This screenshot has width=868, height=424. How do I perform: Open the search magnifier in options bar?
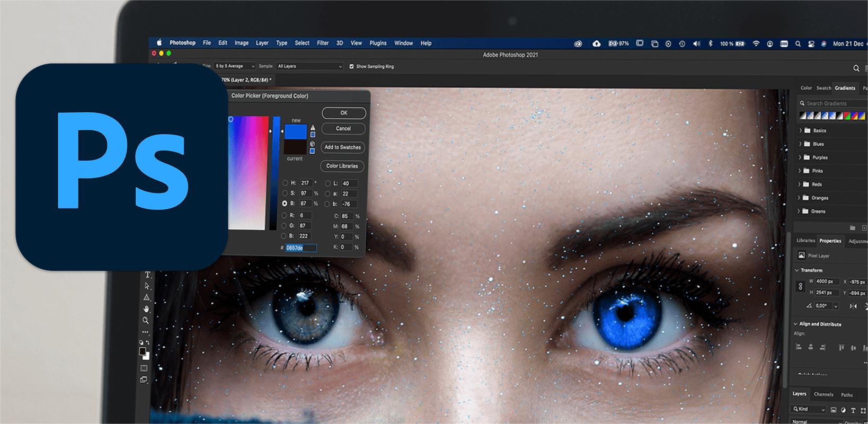[856, 68]
